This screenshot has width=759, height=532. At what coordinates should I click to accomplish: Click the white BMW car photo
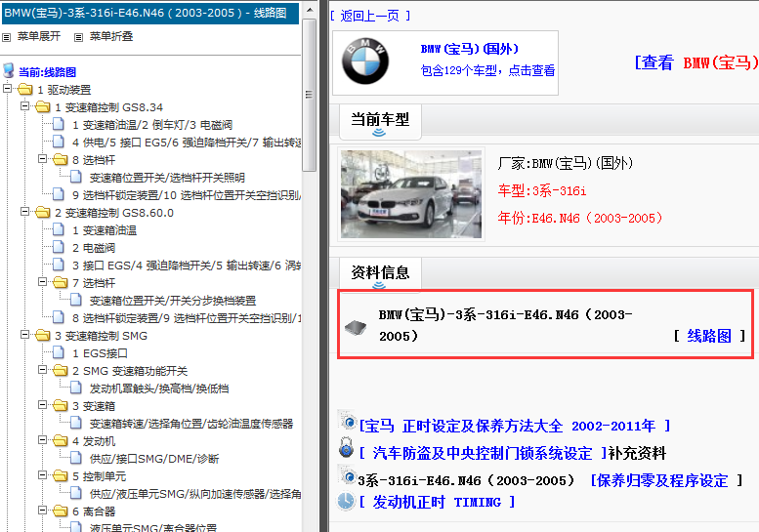pyautogui.click(x=411, y=194)
